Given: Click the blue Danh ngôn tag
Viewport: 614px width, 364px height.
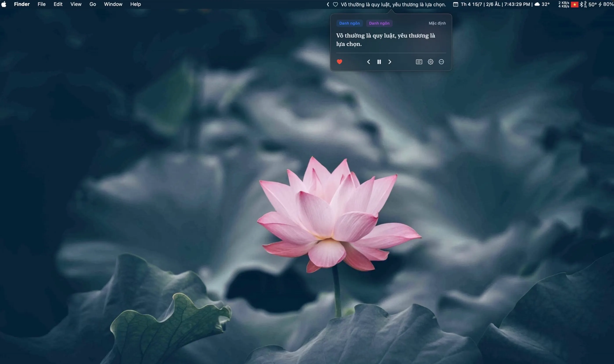Looking at the screenshot, I should (349, 23).
